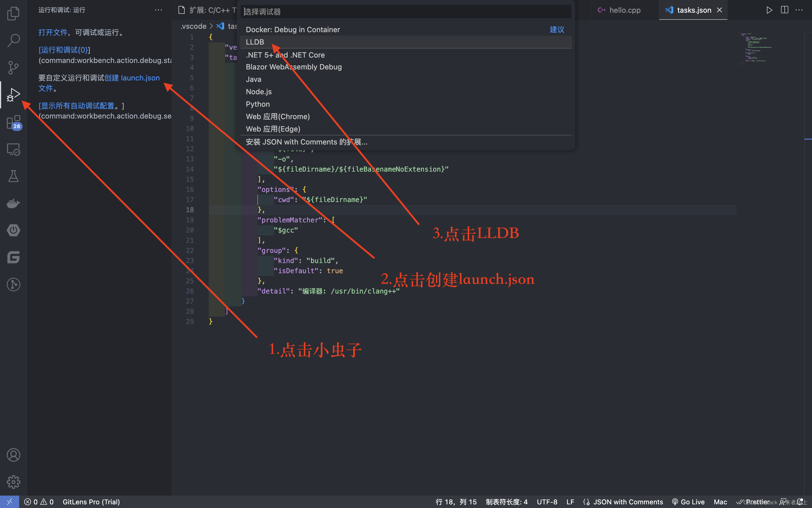
Task: Select Web 应用(Chrome) debugger
Action: coord(406,117)
